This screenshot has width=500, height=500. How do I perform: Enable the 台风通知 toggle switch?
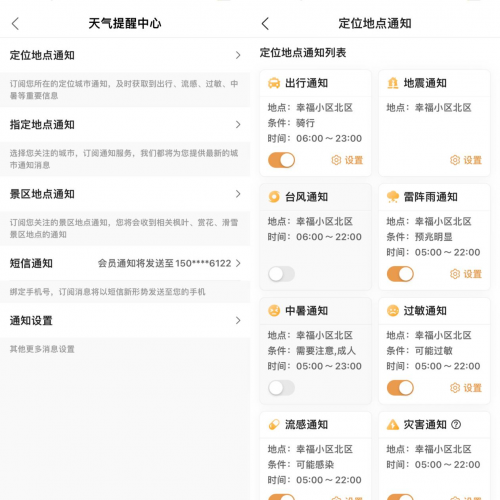point(282,274)
